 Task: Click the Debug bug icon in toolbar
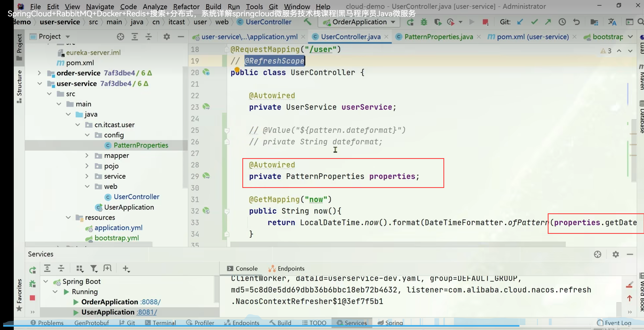424,22
